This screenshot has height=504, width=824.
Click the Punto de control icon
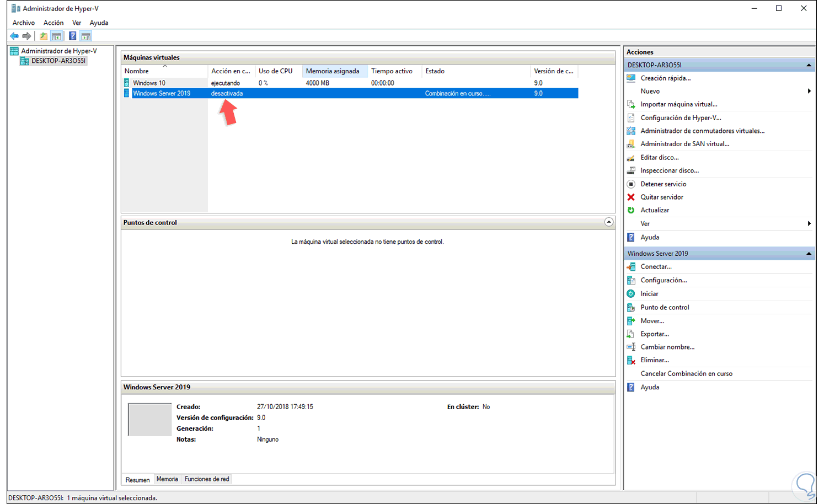pyautogui.click(x=631, y=308)
